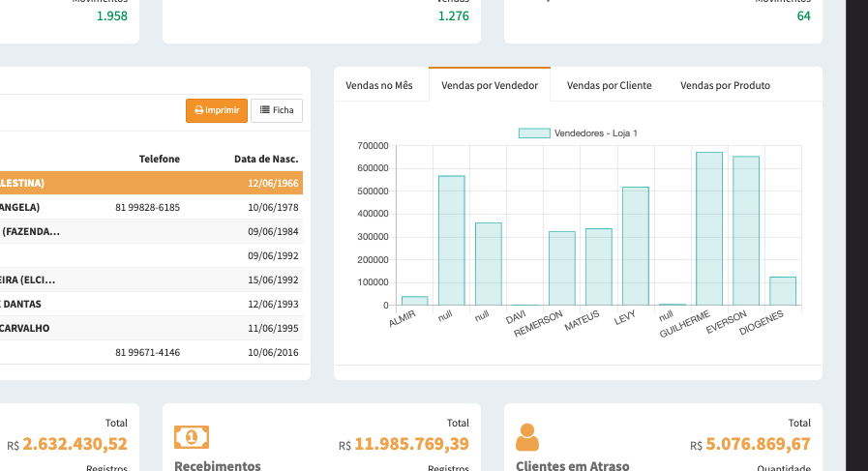
Task: Switch to the Vendas no Mês tab
Action: coord(379,85)
